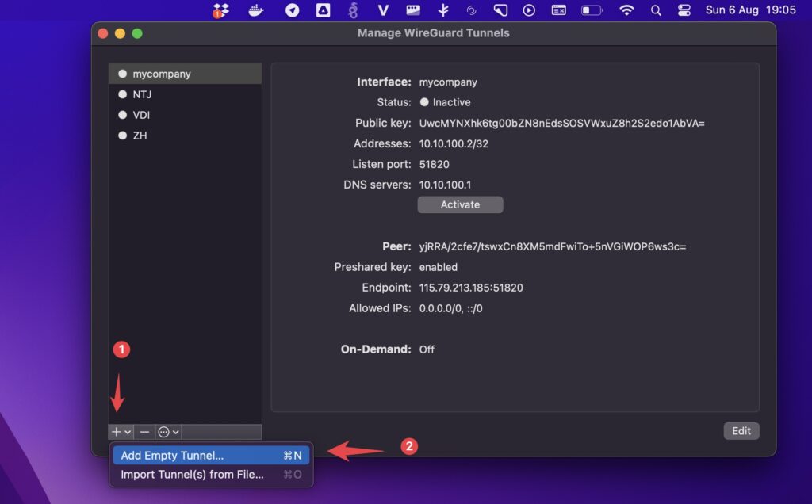The width and height of the screenshot is (812, 504).
Task: Click the endpoint value 115.79.213.185:51820
Action: 471,288
